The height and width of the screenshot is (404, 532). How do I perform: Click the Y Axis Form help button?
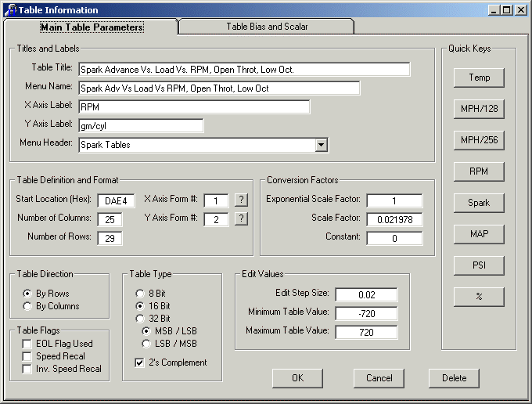(x=241, y=218)
